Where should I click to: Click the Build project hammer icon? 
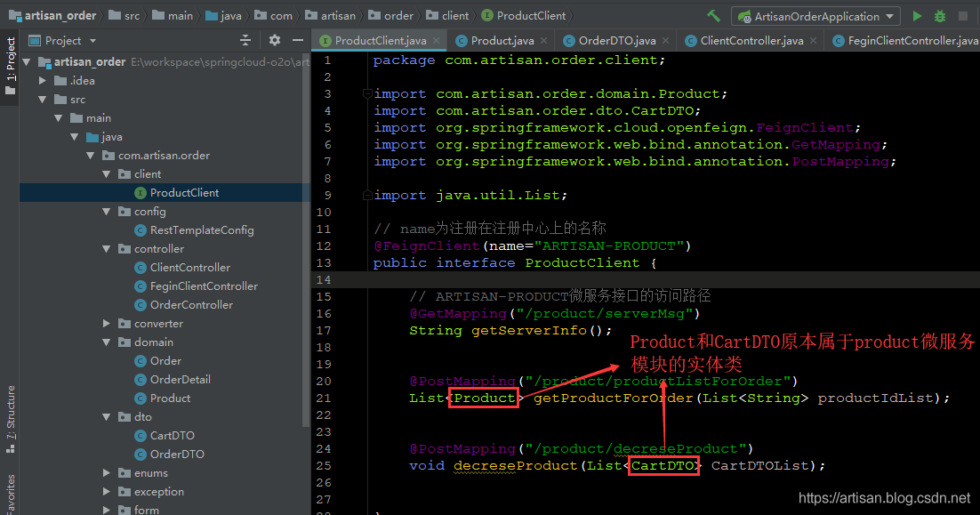pyautogui.click(x=713, y=16)
